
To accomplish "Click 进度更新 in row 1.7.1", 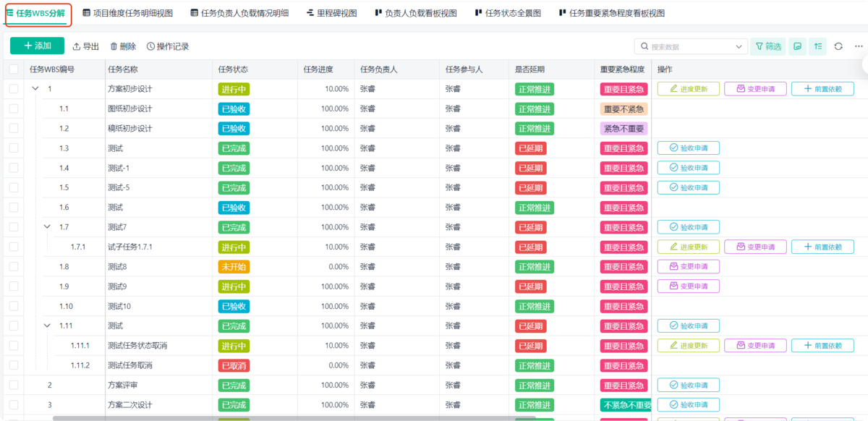I will click(x=689, y=247).
